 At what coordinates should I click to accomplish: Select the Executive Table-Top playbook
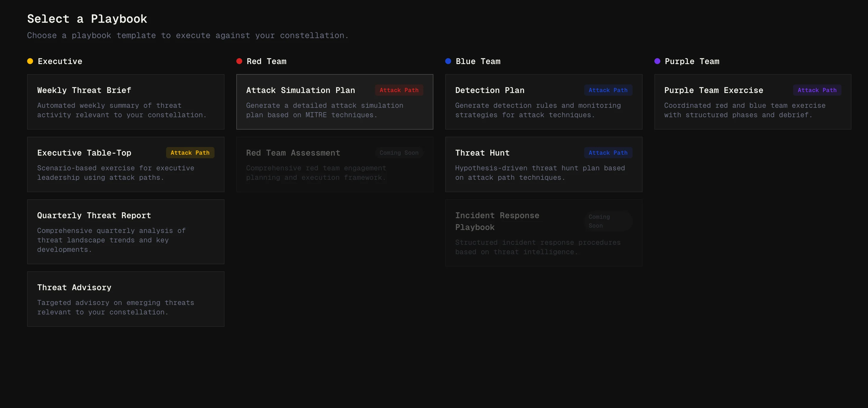pyautogui.click(x=125, y=164)
